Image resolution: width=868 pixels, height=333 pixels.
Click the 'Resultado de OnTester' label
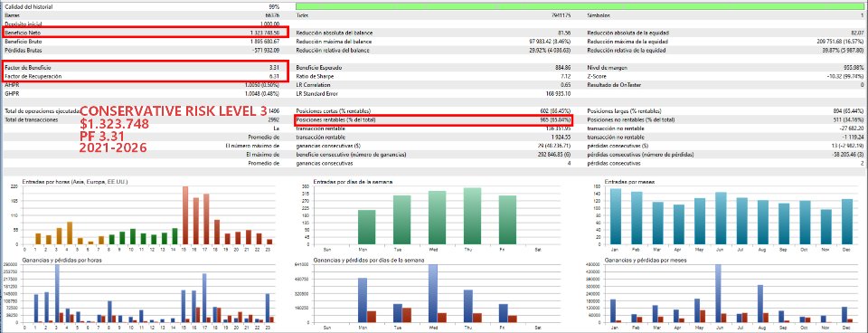click(614, 85)
